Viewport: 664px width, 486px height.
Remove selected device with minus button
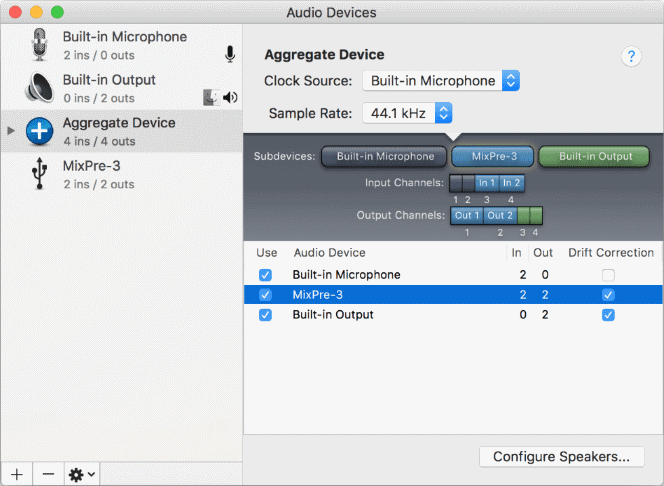click(48, 474)
